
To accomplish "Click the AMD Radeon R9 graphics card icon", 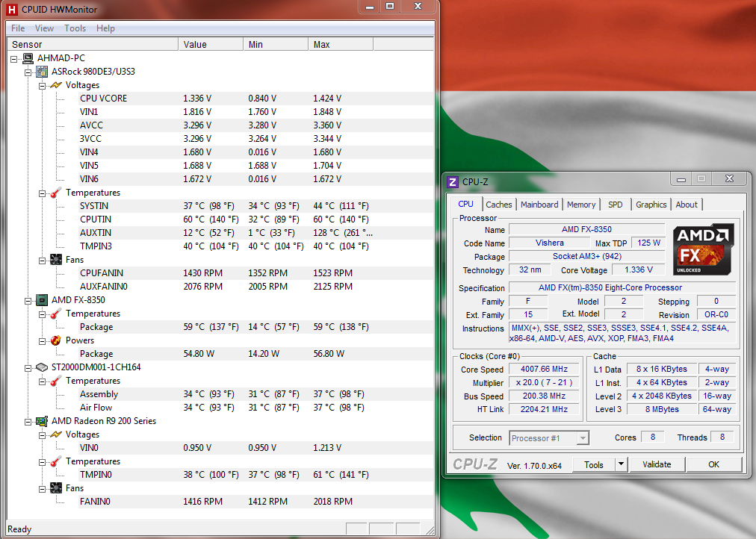I will [x=43, y=421].
